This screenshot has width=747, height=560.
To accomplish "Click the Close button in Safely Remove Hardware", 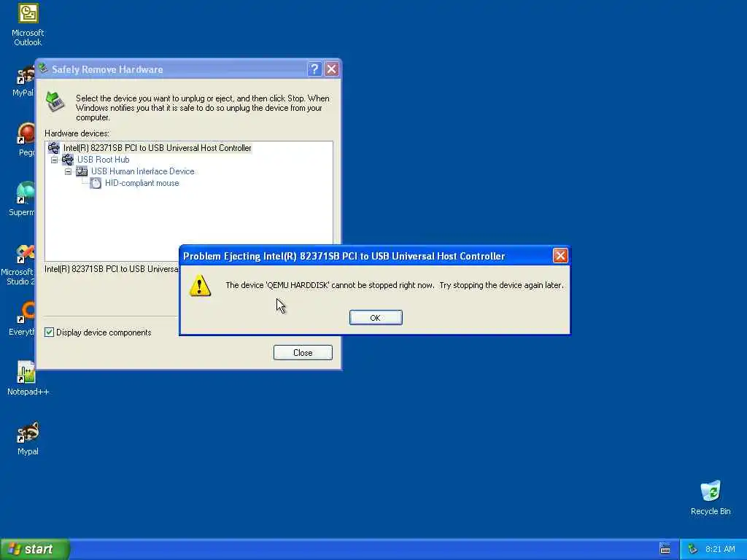I will pos(303,353).
